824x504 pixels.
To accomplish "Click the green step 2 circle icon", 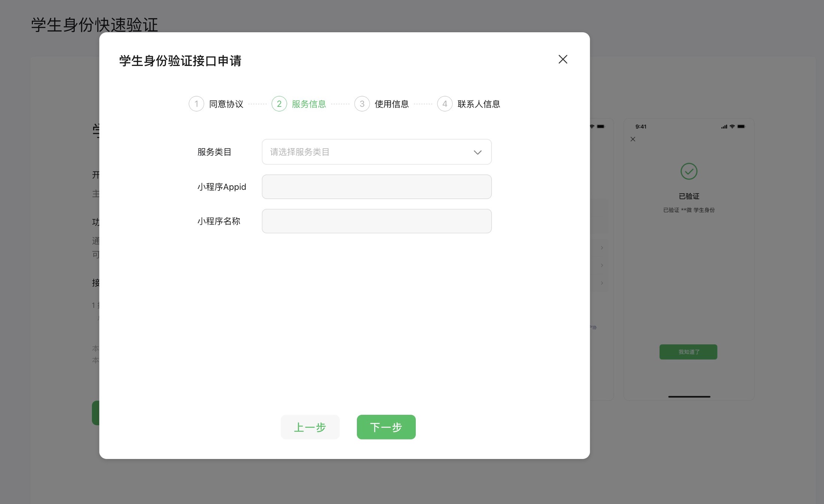I will point(279,104).
